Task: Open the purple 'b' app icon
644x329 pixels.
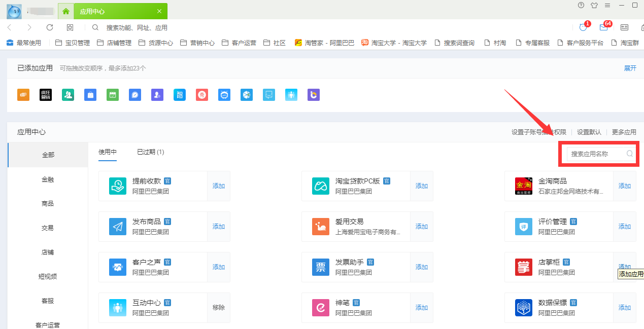Action: pyautogui.click(x=314, y=95)
